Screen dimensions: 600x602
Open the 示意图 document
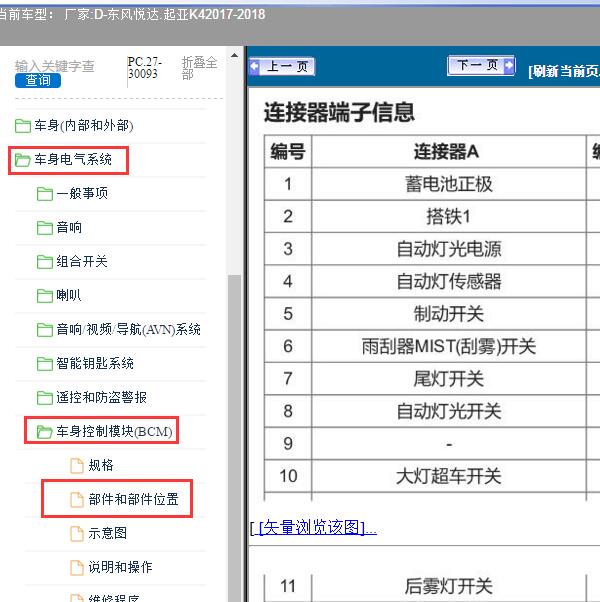[x=107, y=533]
